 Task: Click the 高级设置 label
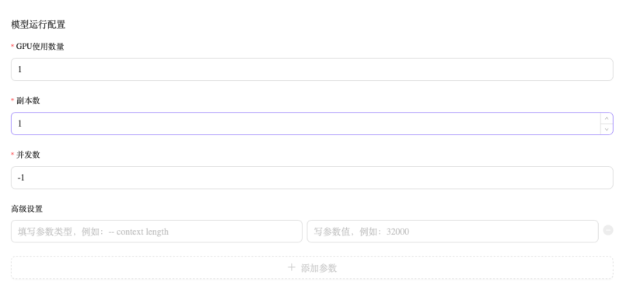point(26,209)
